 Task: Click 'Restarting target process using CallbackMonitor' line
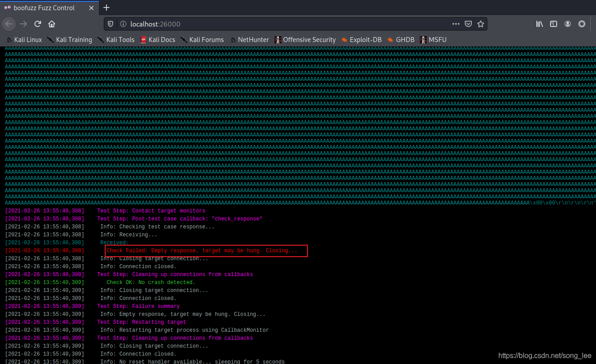point(184,330)
